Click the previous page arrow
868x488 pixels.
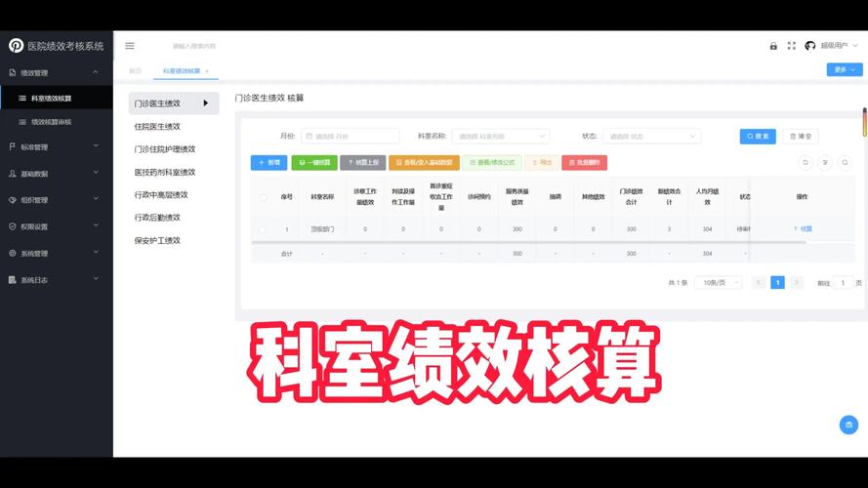point(759,283)
